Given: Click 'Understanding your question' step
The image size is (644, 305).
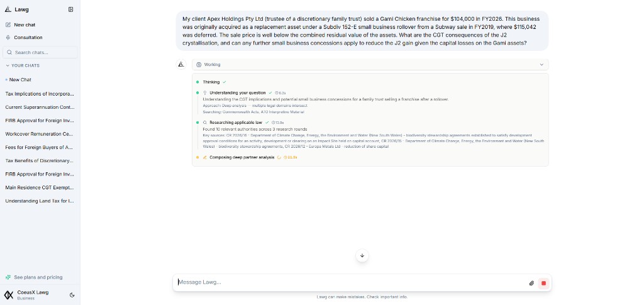Looking at the screenshot, I should click(237, 93).
